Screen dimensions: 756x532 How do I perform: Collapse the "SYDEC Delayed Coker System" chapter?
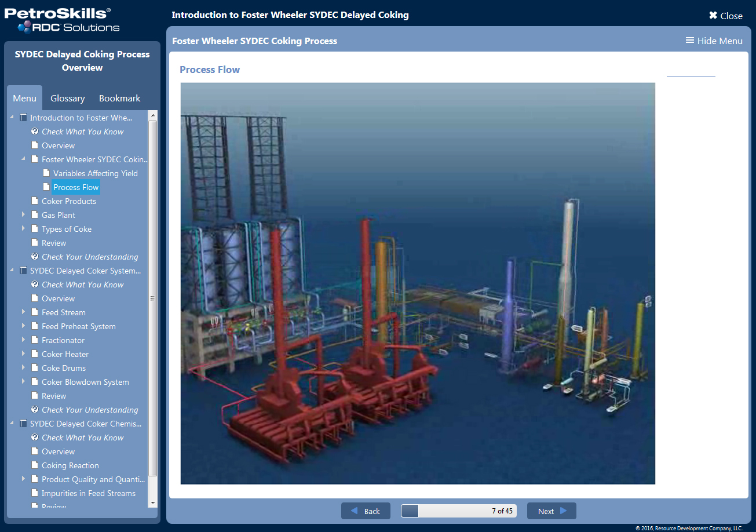coord(10,271)
